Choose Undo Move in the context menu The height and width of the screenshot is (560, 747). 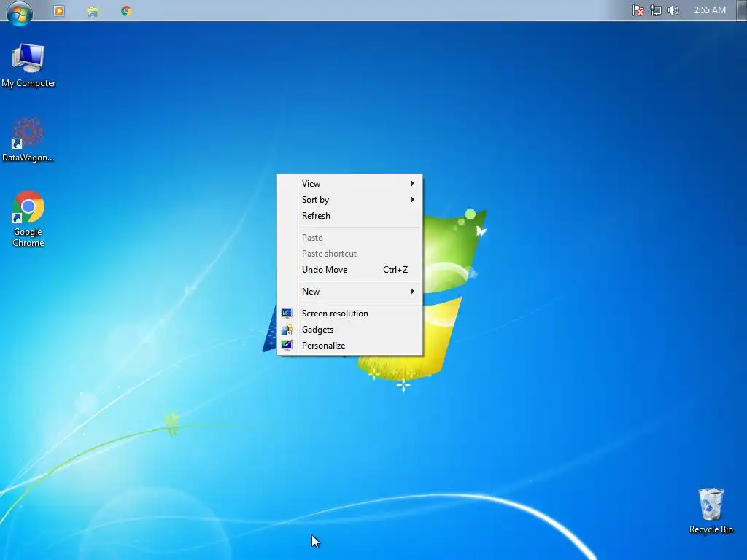tap(349, 270)
